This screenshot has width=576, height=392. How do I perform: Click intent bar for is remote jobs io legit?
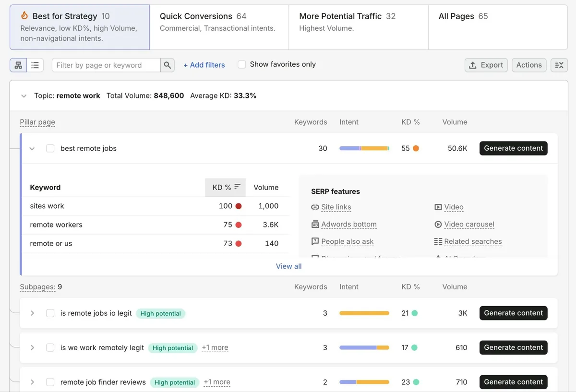point(364,313)
